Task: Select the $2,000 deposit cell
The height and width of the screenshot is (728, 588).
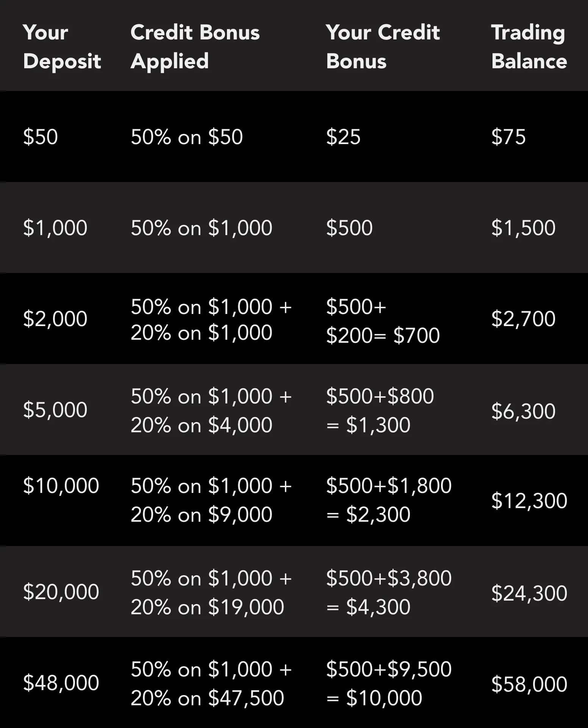Action: coord(55,319)
